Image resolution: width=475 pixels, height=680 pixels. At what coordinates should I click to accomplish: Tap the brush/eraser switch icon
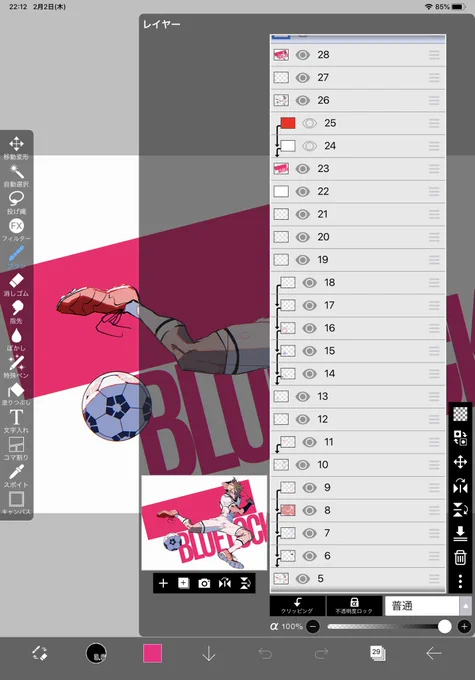point(39,653)
